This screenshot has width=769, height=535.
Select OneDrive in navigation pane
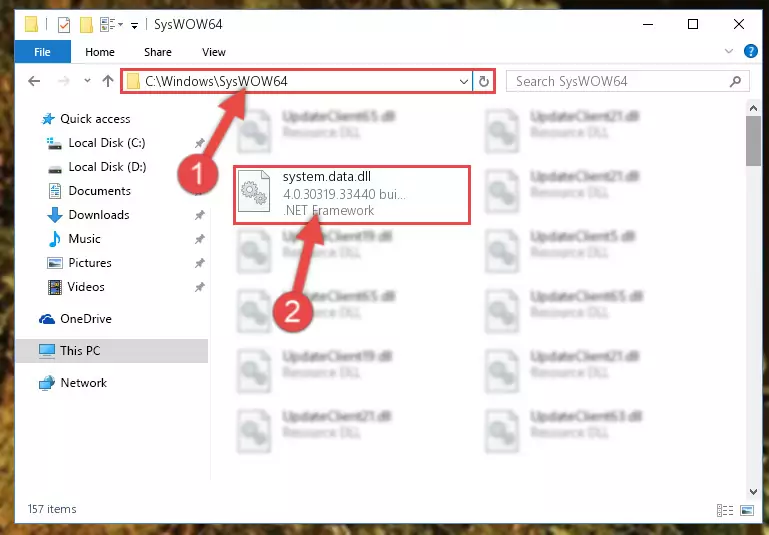[86, 319]
